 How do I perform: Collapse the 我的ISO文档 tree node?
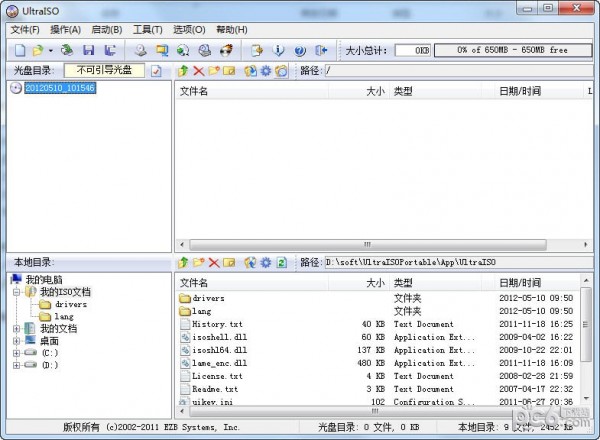(x=16, y=292)
